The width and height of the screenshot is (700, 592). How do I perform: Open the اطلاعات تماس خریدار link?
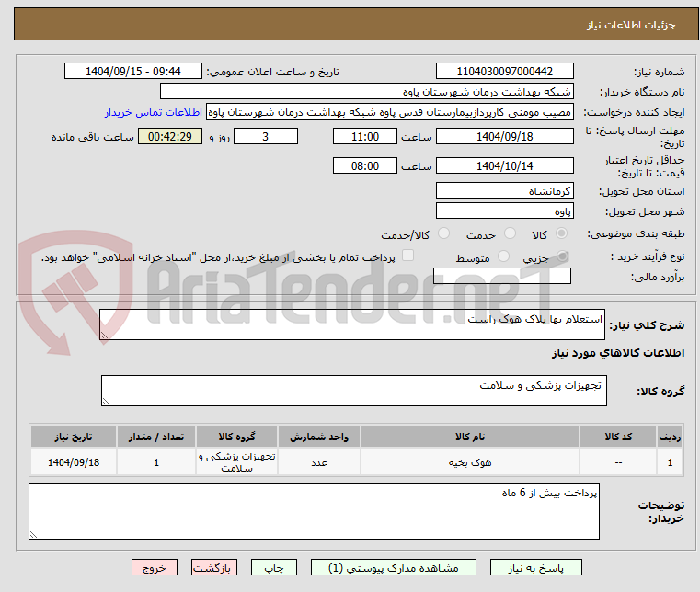click(154, 112)
